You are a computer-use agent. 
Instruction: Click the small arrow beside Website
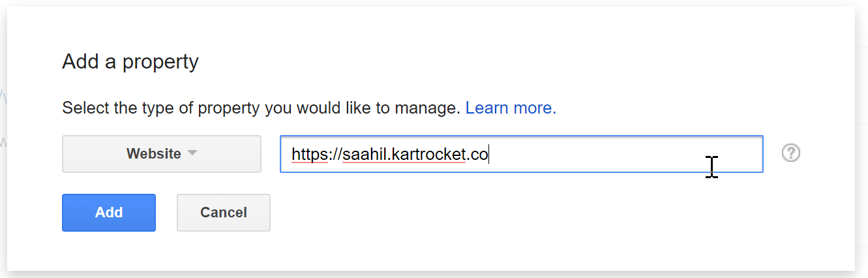click(x=192, y=154)
